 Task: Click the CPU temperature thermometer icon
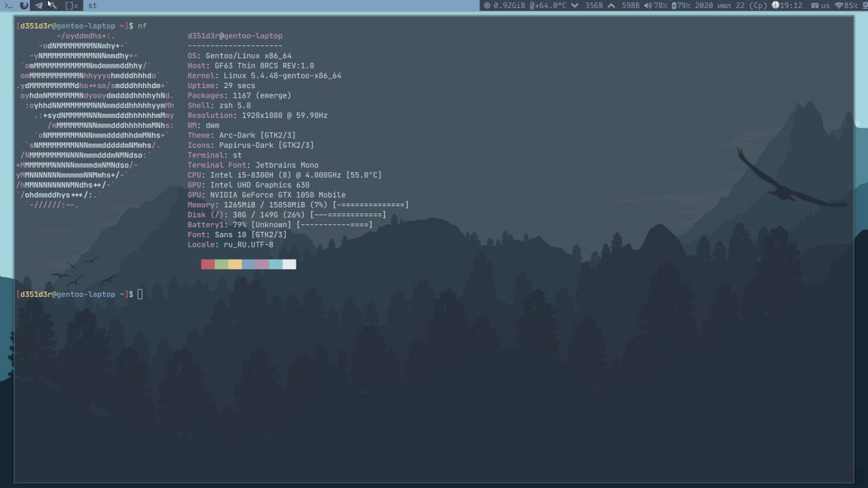(x=532, y=5)
